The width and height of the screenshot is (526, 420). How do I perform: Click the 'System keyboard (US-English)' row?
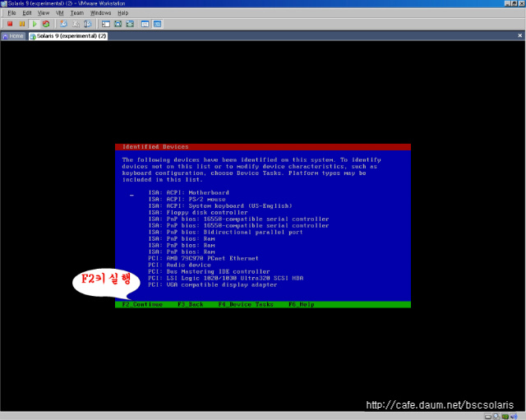tap(220, 206)
